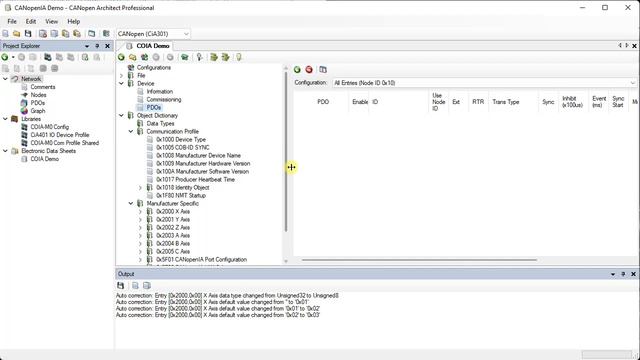
Task: Expand the 0x1018 Identity Object entry
Action: pyautogui.click(x=140, y=187)
